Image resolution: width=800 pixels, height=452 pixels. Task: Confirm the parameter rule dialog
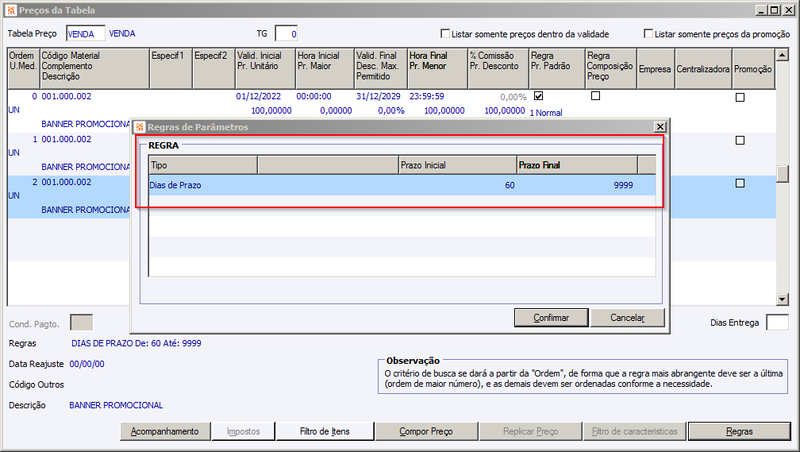tap(551, 318)
